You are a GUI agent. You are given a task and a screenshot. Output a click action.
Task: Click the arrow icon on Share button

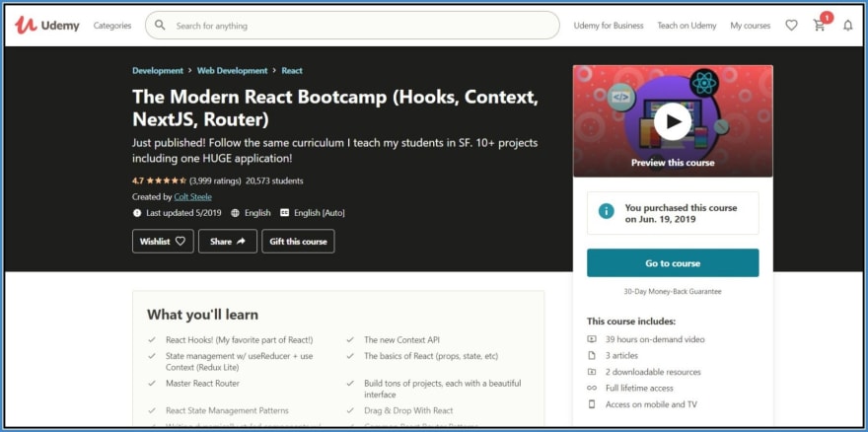tap(241, 241)
